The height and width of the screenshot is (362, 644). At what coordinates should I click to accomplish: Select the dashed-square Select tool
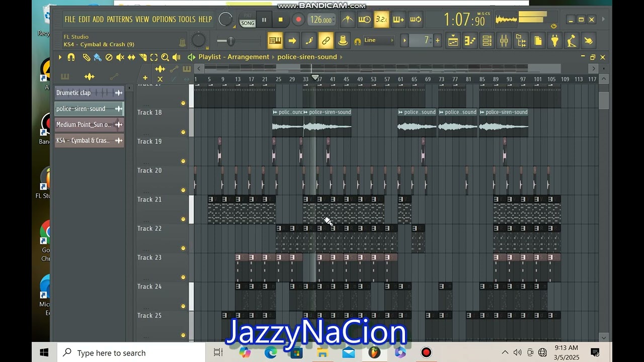(154, 57)
